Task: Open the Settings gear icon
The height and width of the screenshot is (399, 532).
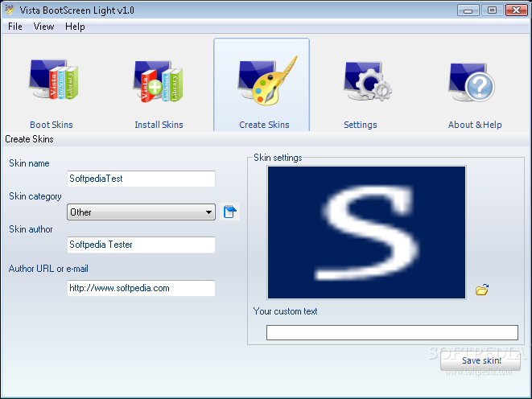Action: pyautogui.click(x=368, y=81)
